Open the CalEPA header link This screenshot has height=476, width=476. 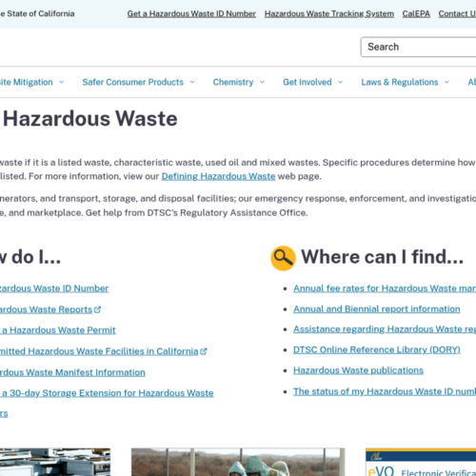coord(416,14)
